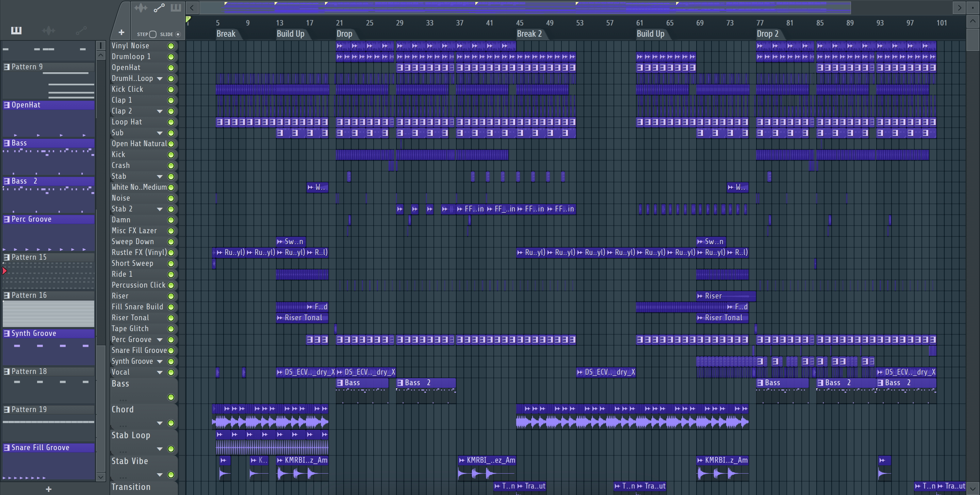The height and width of the screenshot is (495, 980).
Task: Expand the Vocal track group arrow
Action: click(160, 373)
